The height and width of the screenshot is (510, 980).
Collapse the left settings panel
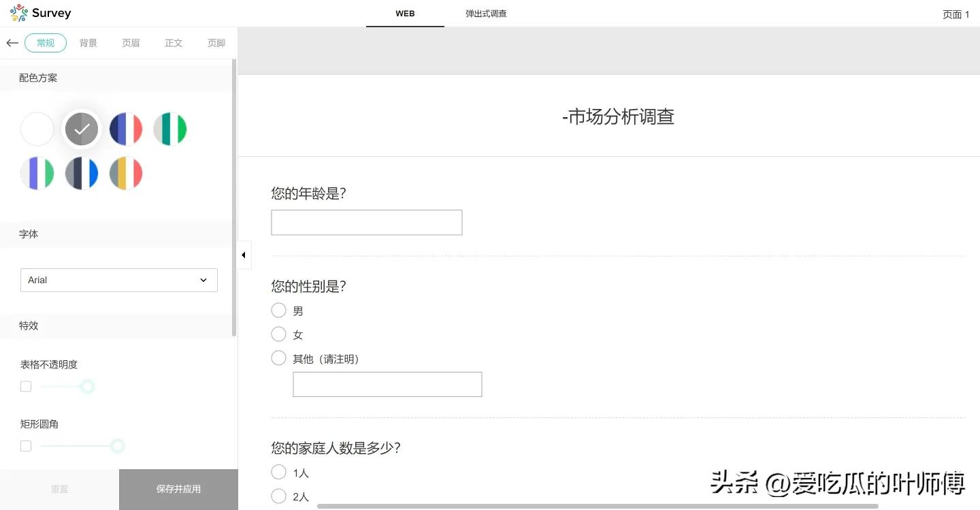pos(244,254)
